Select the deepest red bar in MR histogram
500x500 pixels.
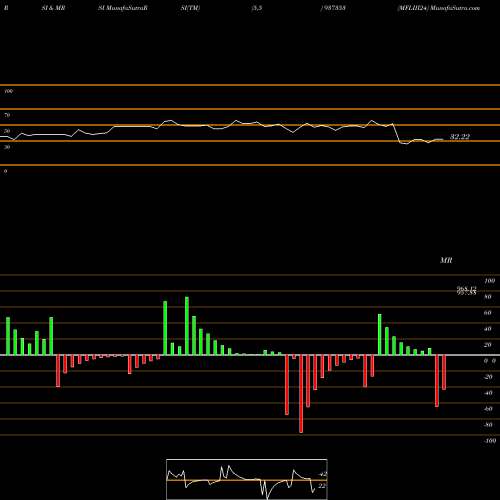[x=301, y=394]
